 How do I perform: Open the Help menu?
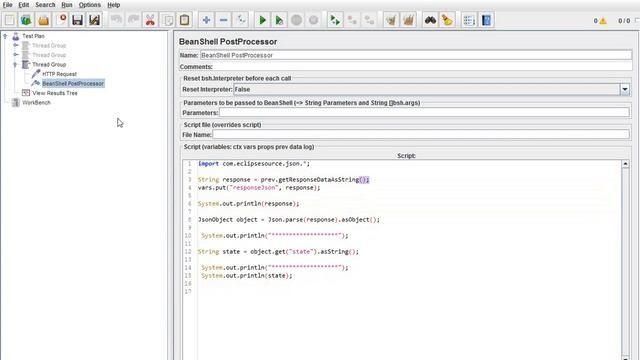[113, 5]
